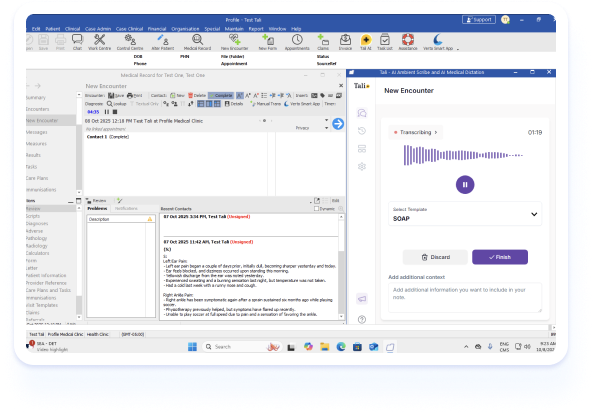Click the Support button in the title bar
Image resolution: width=594 pixels, height=415 pixels.
479,20
